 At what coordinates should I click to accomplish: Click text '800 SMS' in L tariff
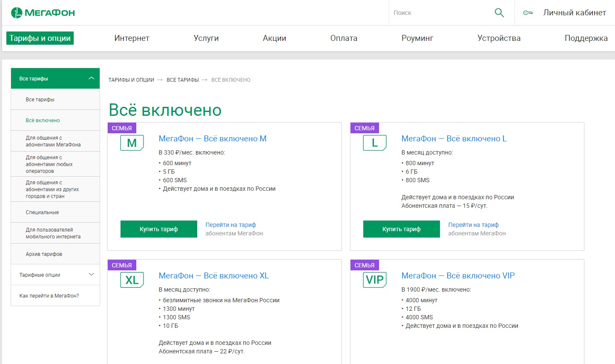(x=417, y=180)
